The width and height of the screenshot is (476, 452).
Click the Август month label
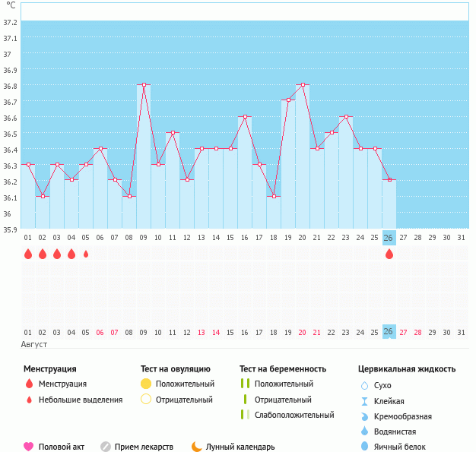pyautogui.click(x=34, y=345)
